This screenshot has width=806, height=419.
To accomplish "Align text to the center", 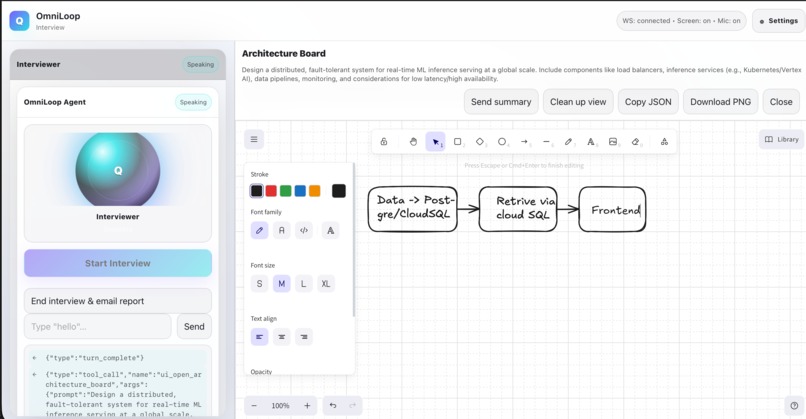I will [281, 337].
